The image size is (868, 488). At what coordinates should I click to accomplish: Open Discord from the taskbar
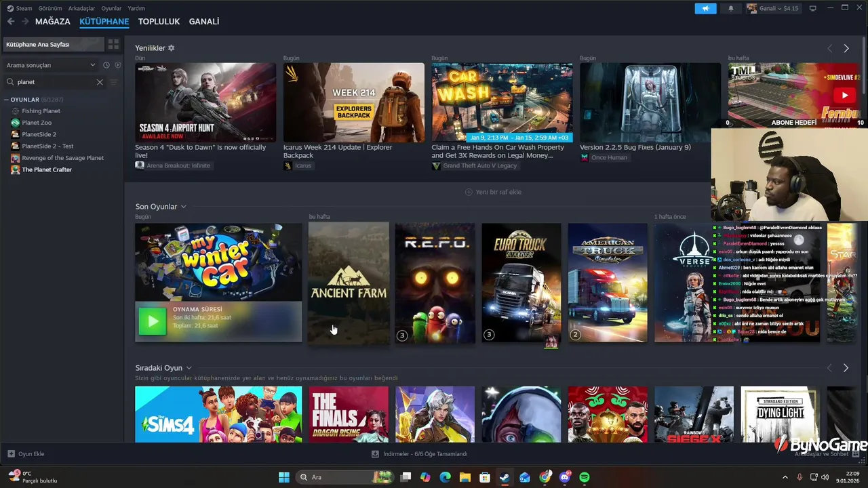(565, 477)
